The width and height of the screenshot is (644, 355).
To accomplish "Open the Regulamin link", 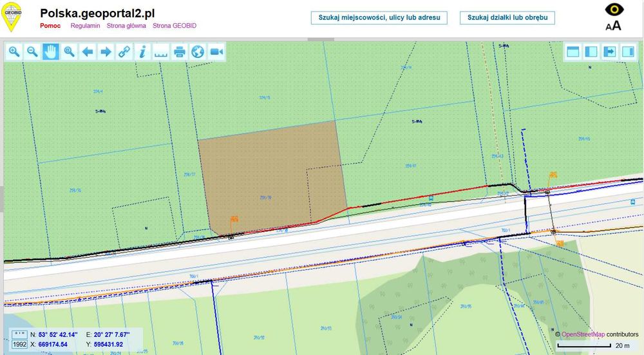I will (x=85, y=26).
